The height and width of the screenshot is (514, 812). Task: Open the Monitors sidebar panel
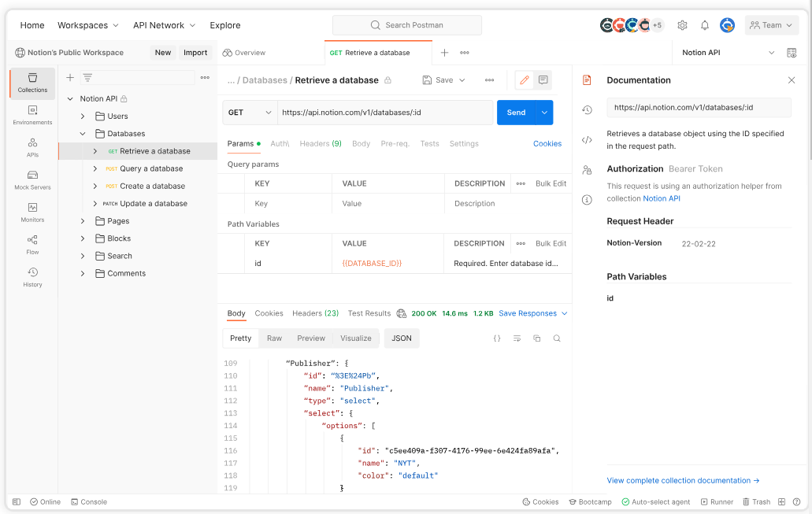32,213
